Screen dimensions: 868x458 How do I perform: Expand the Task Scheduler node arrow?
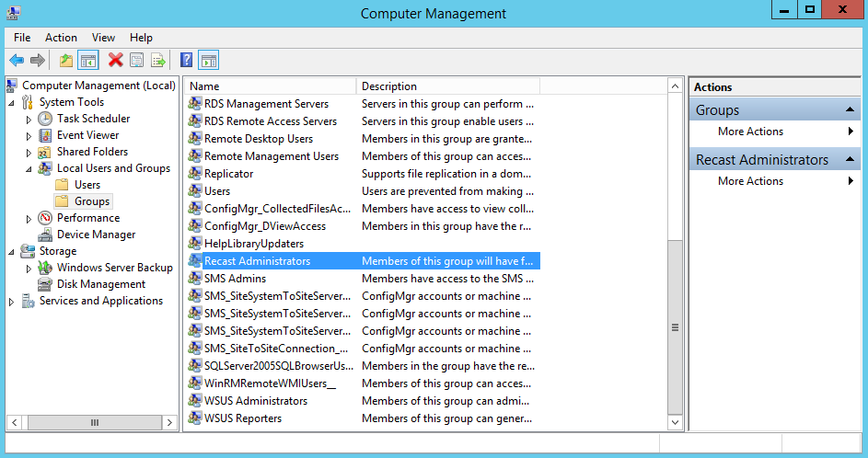tap(29, 120)
